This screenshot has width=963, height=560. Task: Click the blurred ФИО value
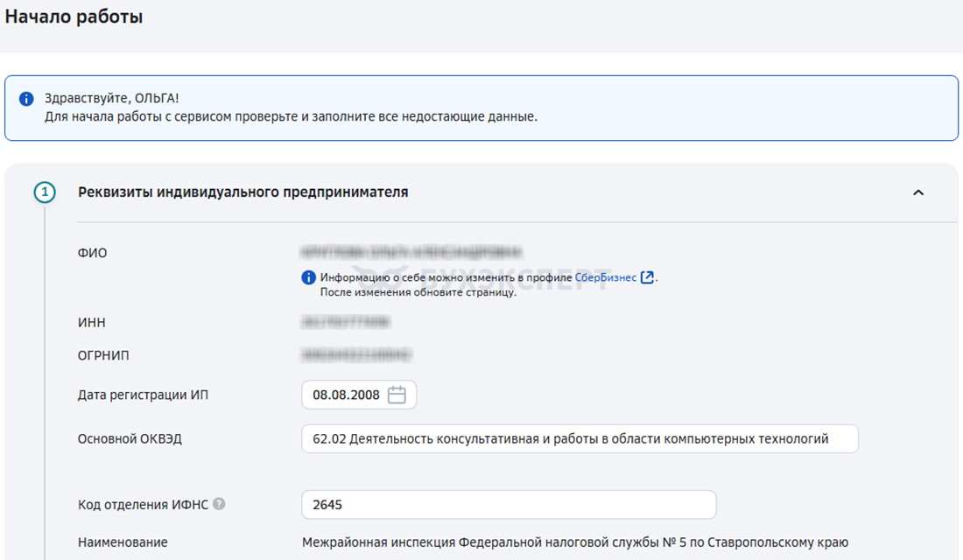[411, 252]
